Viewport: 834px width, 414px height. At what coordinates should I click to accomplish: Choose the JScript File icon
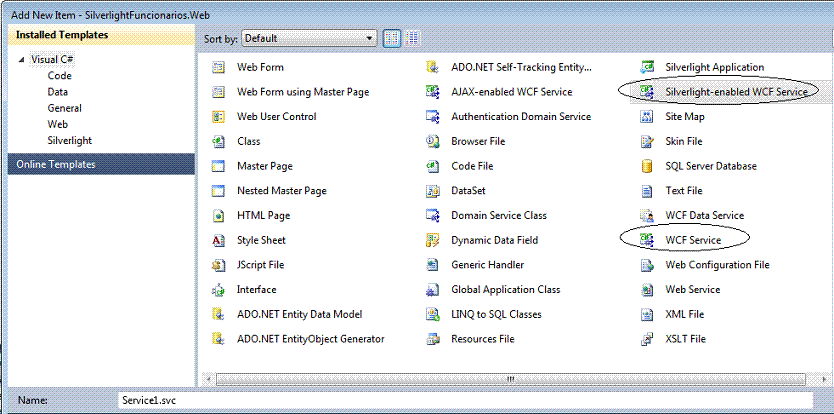(218, 265)
